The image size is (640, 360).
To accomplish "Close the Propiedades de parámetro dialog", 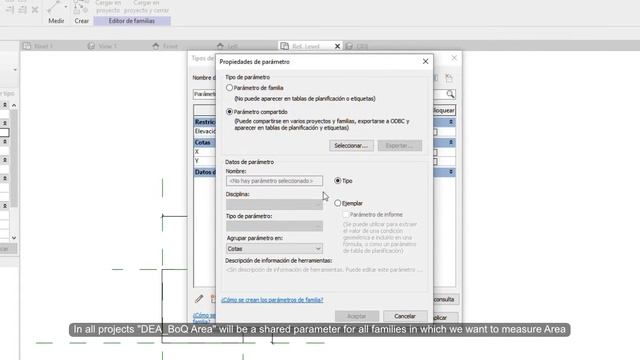I will (425, 61).
